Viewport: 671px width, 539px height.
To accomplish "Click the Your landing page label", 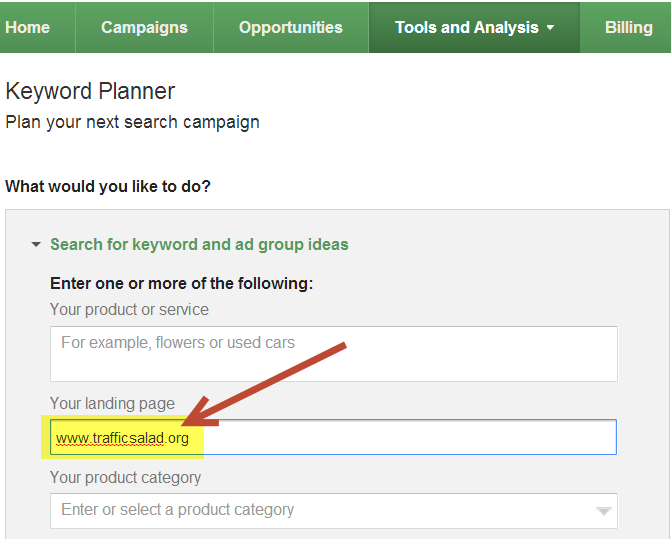I will 112,403.
